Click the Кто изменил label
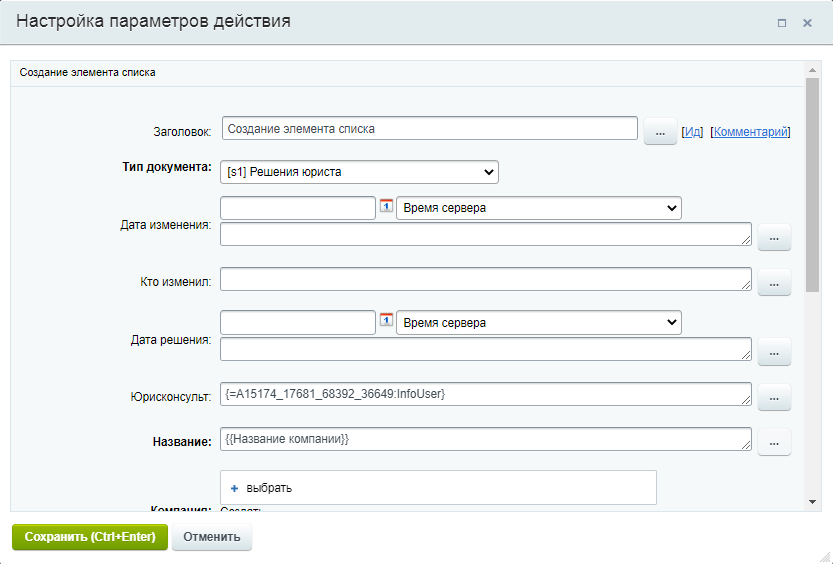 [175, 282]
